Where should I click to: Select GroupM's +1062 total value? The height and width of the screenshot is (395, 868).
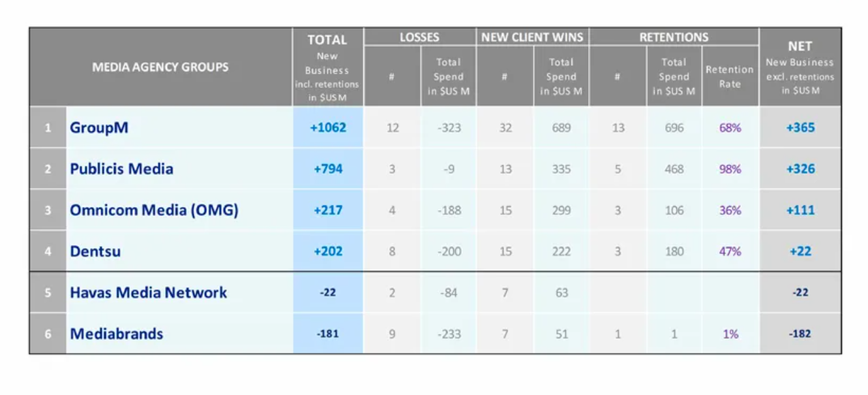tap(328, 127)
